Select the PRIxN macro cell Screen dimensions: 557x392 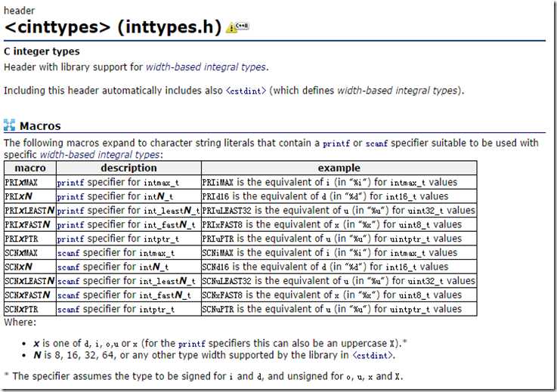tap(30, 196)
